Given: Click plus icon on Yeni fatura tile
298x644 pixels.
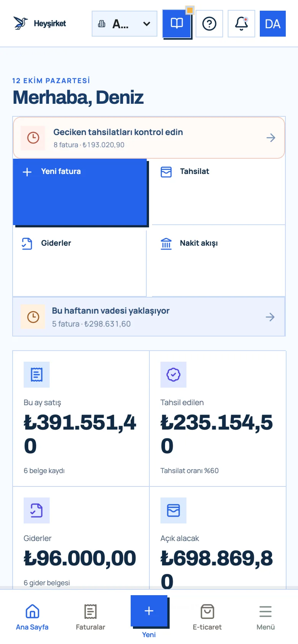Looking at the screenshot, I should coord(27,172).
